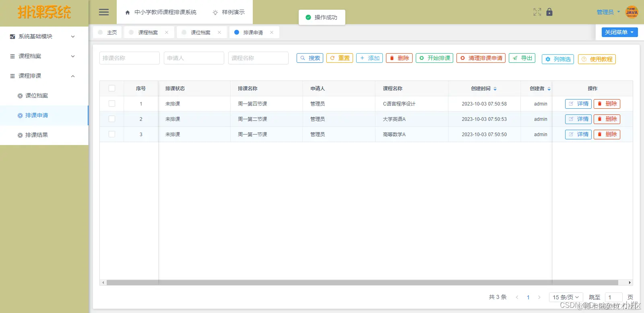Toggle the hamburger sidebar collapse icon

104,12
